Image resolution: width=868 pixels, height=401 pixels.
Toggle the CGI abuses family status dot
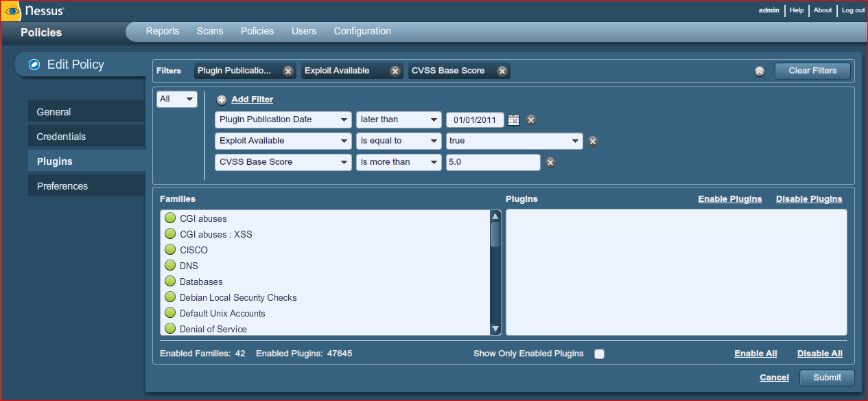pyautogui.click(x=170, y=218)
